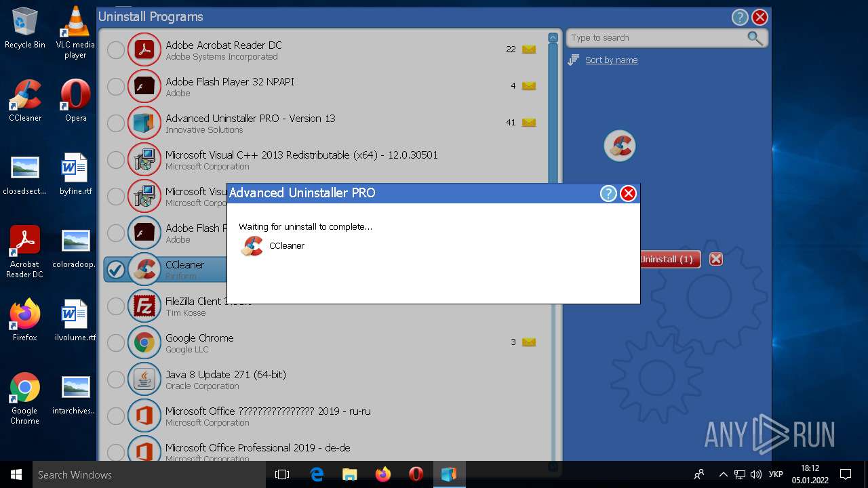Select the Google Chrome checkbox
The width and height of the screenshot is (868, 488).
click(116, 342)
